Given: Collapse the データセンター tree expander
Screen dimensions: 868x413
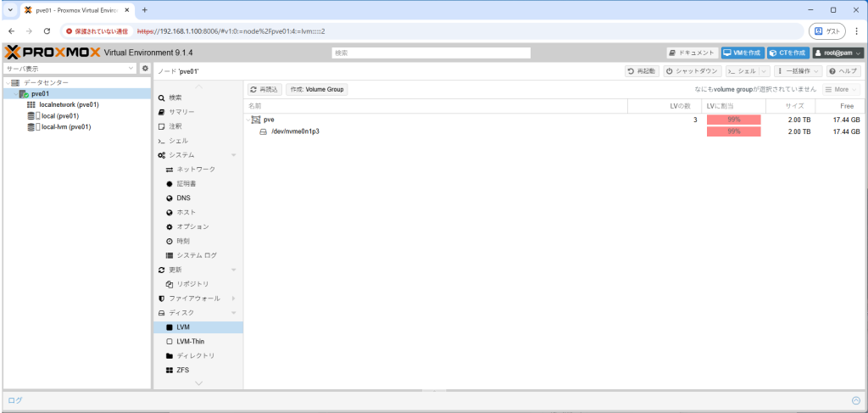Looking at the screenshot, I should point(7,83).
